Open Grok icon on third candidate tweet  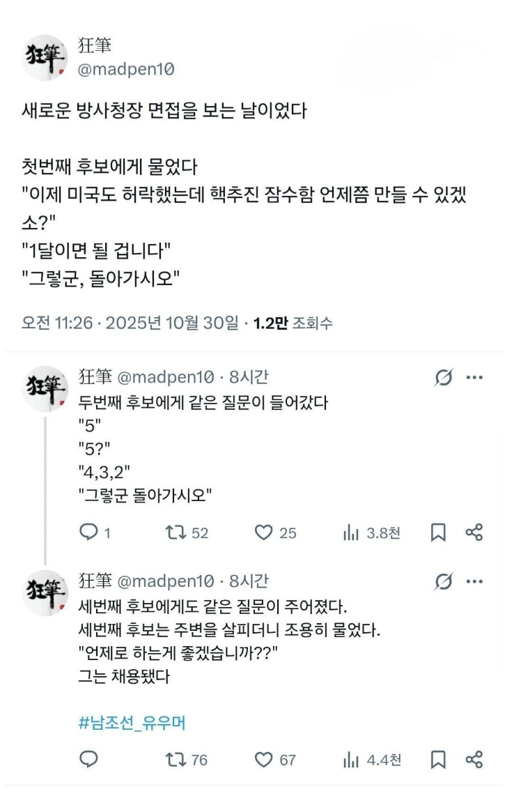pyautogui.click(x=442, y=581)
